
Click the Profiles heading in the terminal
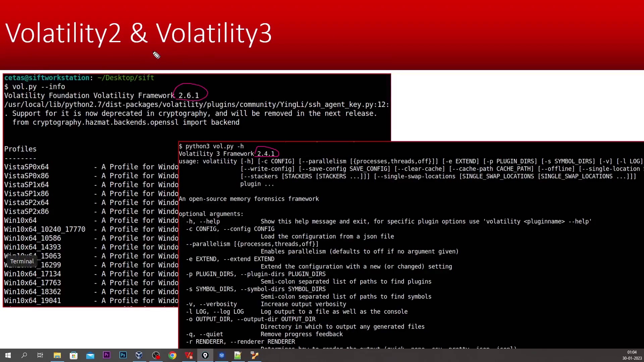pos(20,149)
